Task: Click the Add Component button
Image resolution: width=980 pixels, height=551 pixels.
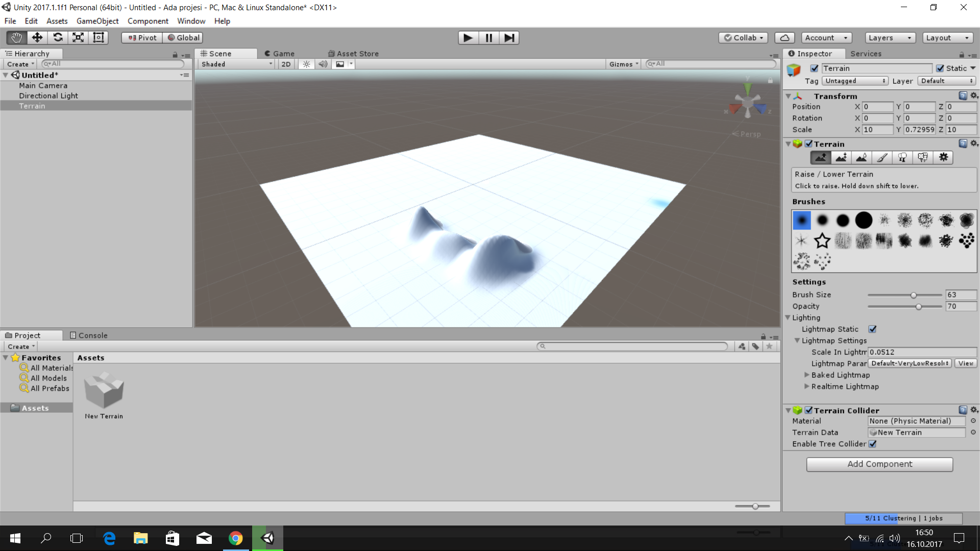Action: [879, 464]
